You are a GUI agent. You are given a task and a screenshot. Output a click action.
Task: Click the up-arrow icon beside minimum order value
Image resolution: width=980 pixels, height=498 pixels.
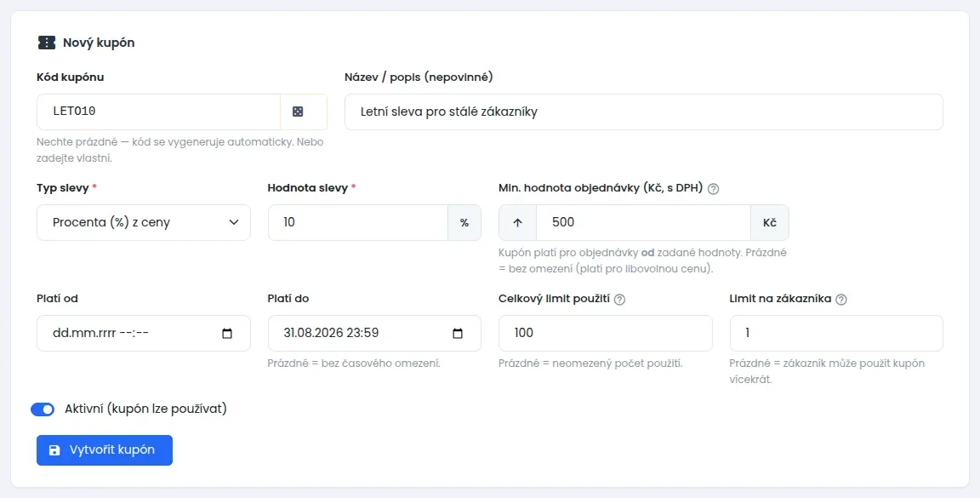point(517,223)
